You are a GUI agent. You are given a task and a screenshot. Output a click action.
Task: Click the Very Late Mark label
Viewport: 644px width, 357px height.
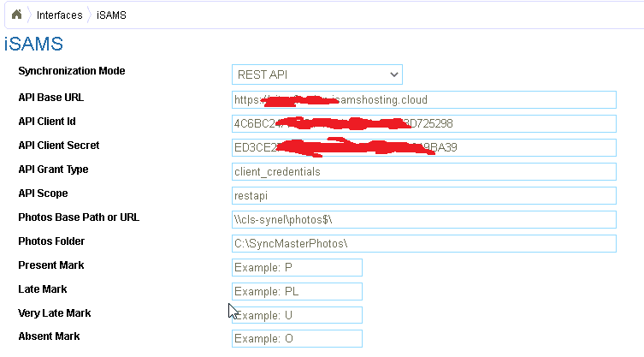(x=55, y=313)
